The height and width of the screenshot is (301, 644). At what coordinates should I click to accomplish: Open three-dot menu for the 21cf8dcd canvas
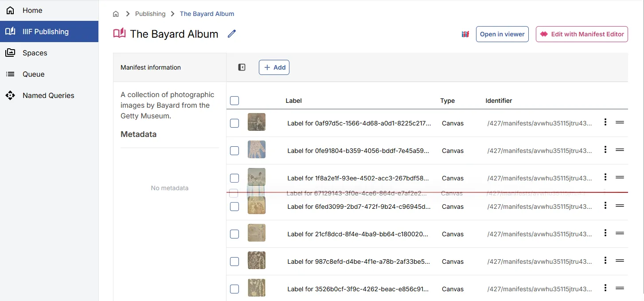(605, 233)
